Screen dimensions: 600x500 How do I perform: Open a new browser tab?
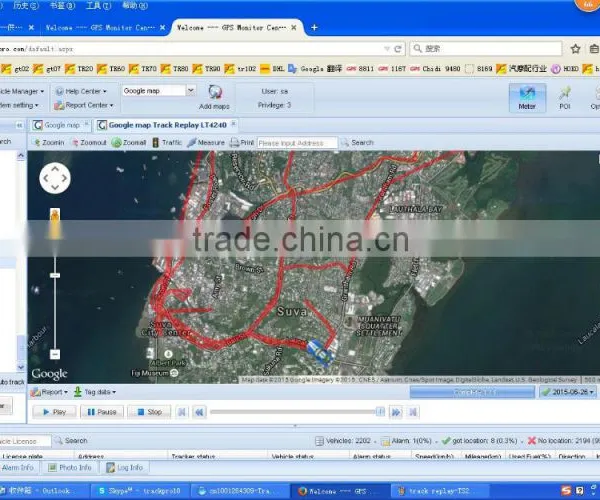coord(314,28)
